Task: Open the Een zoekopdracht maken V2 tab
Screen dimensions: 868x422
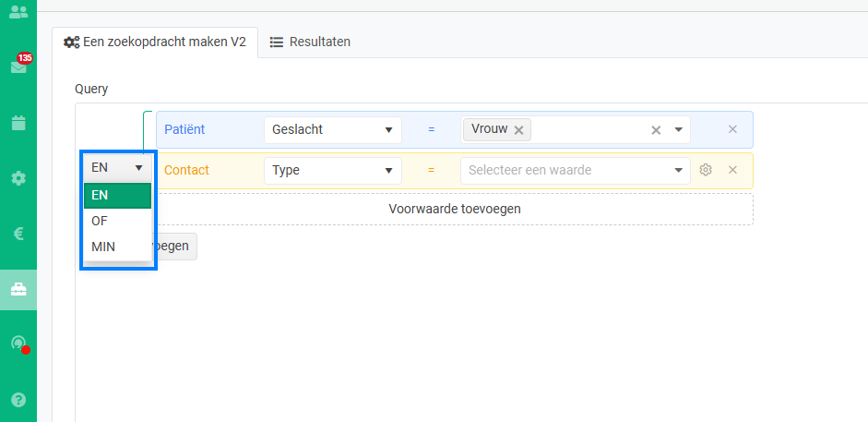Action: coord(155,42)
